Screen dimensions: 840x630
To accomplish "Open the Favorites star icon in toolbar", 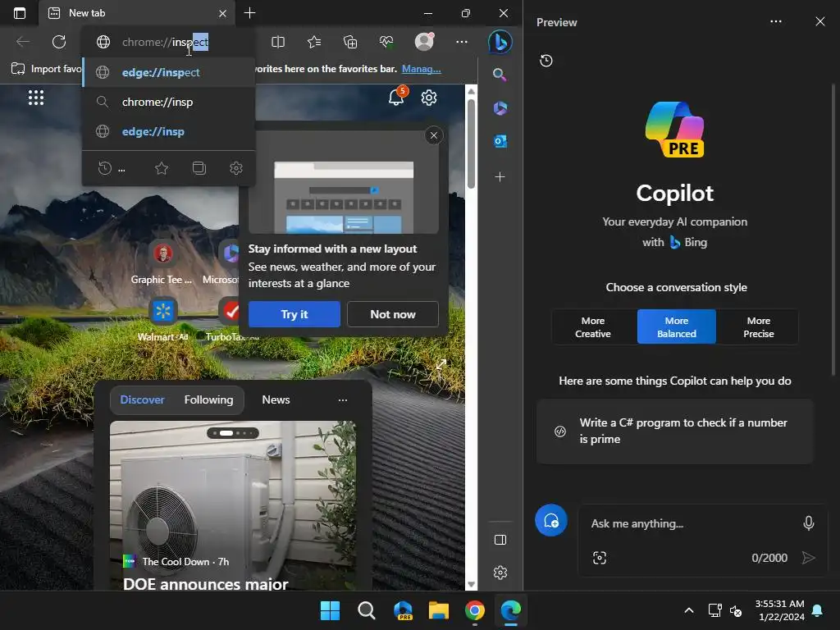I will [314, 42].
